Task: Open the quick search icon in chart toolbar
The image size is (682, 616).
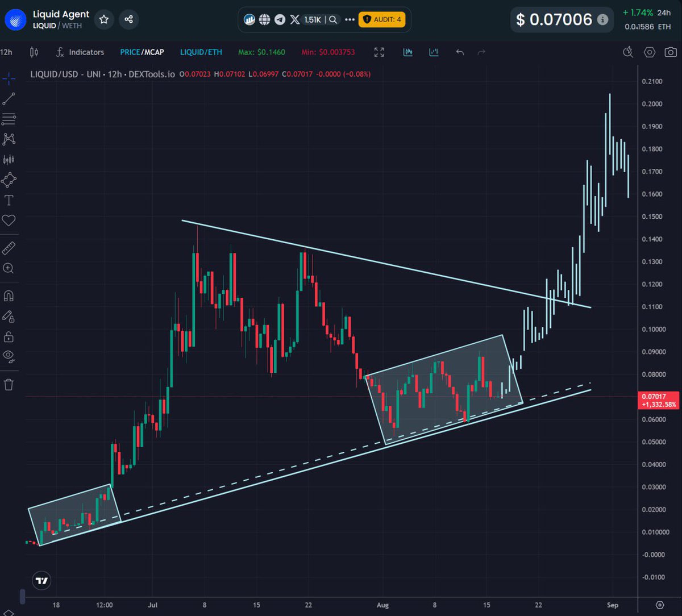Action: pyautogui.click(x=628, y=52)
